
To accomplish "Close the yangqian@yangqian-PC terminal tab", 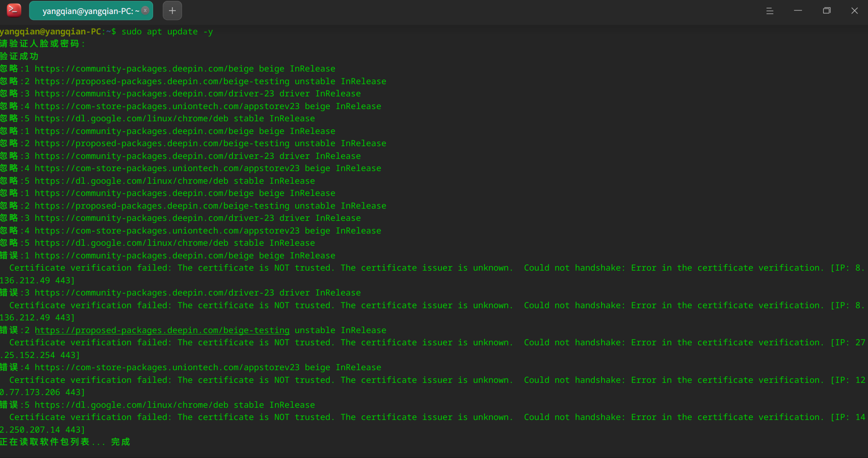I will [x=145, y=10].
